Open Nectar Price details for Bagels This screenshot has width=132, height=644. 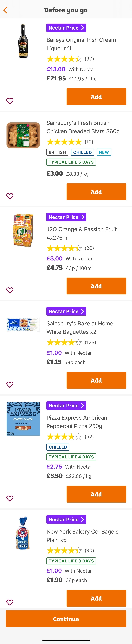(x=66, y=519)
